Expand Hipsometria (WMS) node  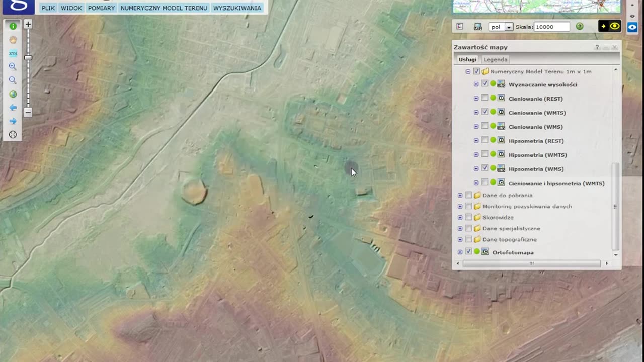(x=476, y=168)
